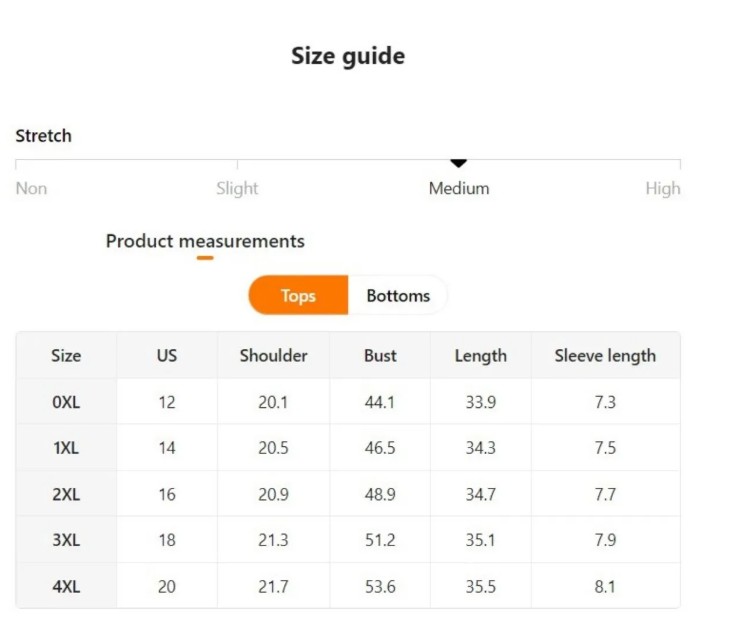Click the 53.6 bust value for 4XL
741x628 pixels.
point(380,586)
